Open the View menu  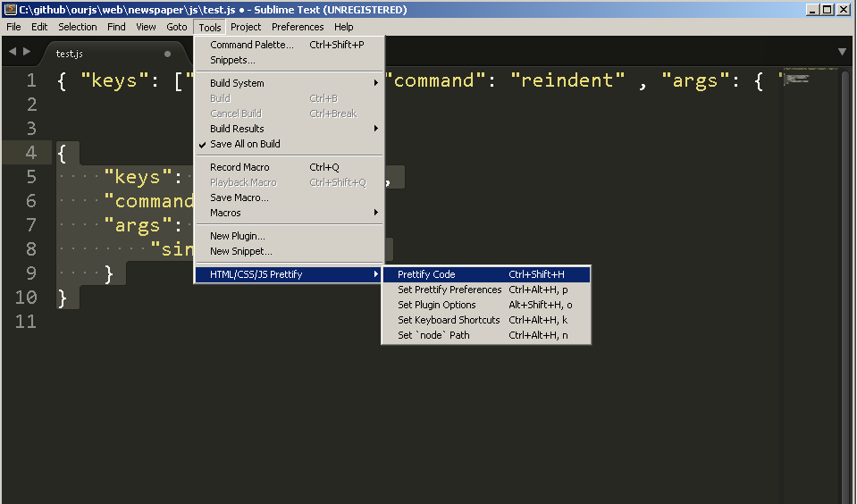click(146, 27)
